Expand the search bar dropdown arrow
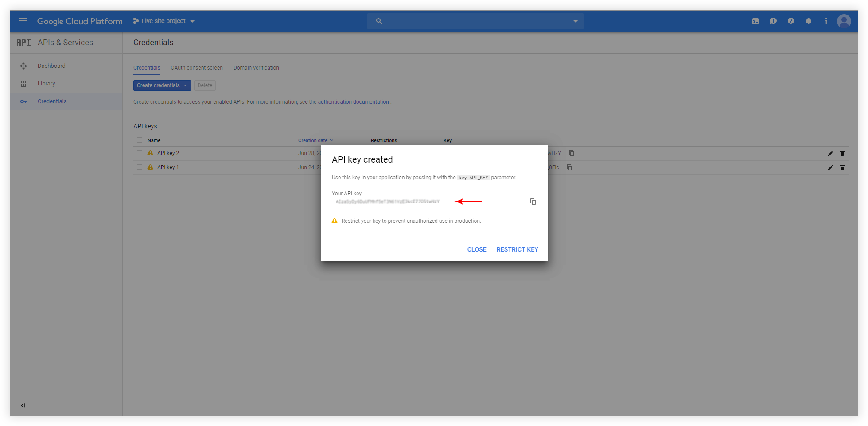868x426 pixels. click(576, 21)
